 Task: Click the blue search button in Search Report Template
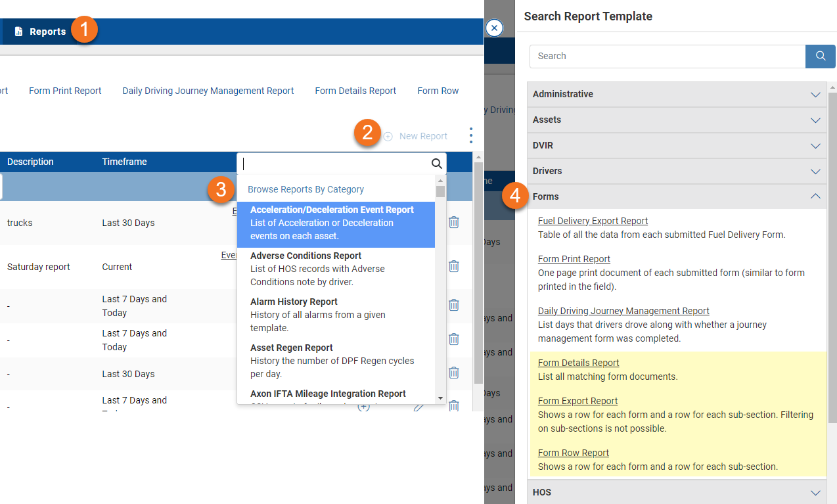(x=819, y=56)
